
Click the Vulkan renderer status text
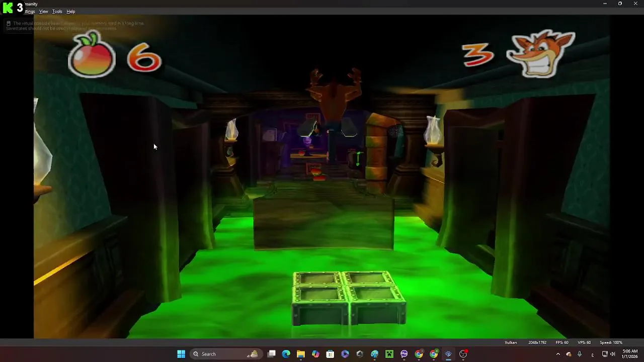[x=511, y=342]
